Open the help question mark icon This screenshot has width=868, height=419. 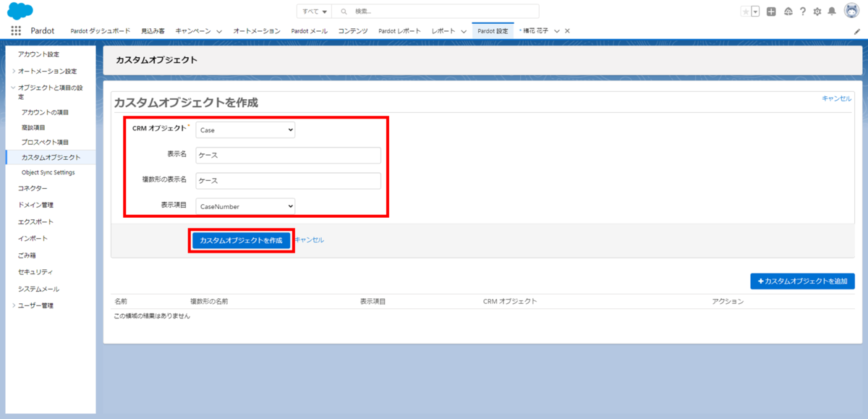pyautogui.click(x=803, y=12)
